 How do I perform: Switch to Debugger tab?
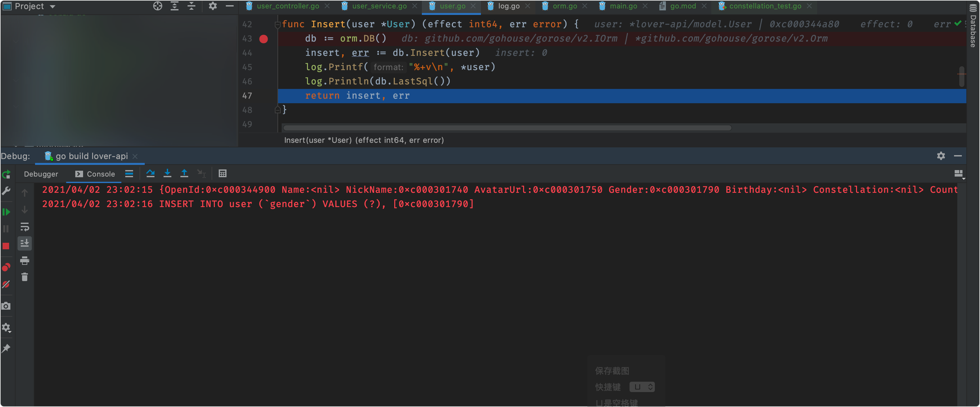[x=41, y=174]
